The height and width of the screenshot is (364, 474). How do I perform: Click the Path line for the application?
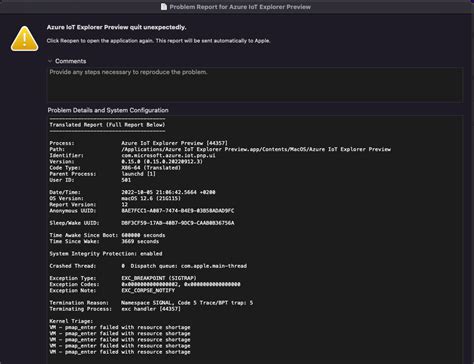pyautogui.click(x=220, y=149)
